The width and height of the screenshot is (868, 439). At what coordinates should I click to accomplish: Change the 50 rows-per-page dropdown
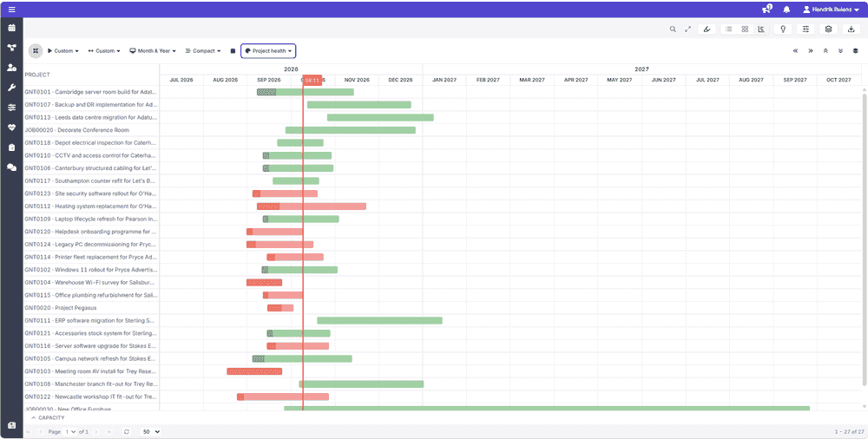(151, 431)
